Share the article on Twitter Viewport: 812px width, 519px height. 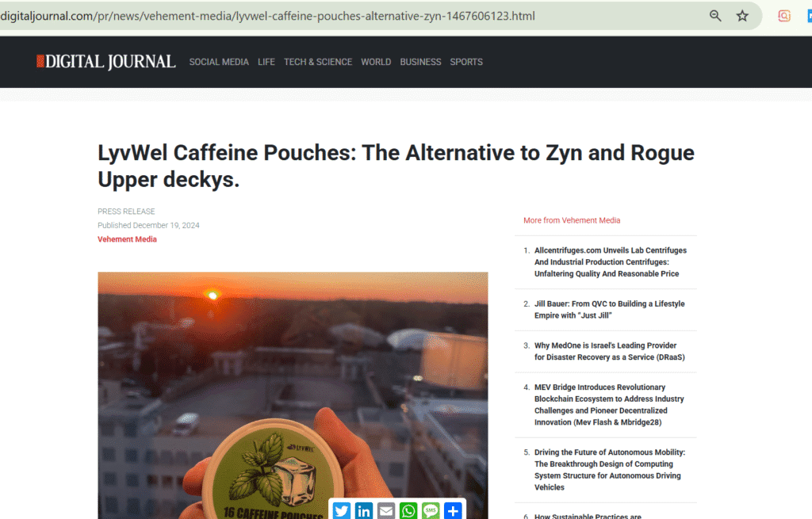(341, 511)
